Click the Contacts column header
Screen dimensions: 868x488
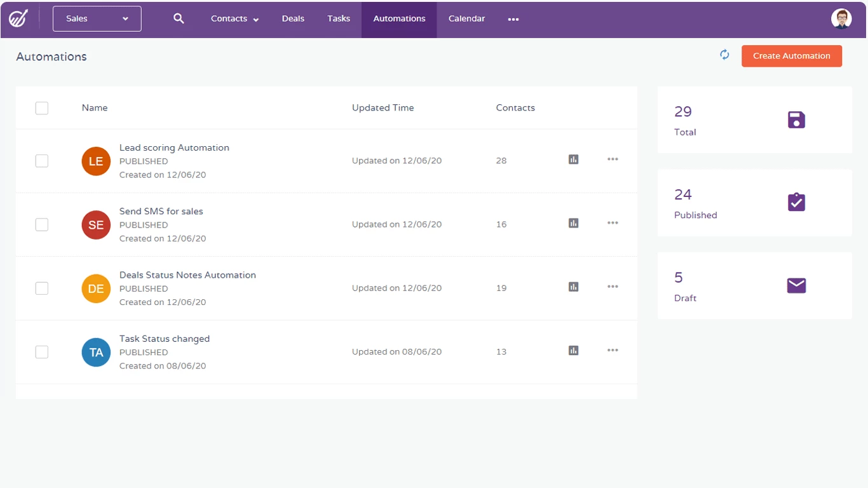tap(515, 108)
